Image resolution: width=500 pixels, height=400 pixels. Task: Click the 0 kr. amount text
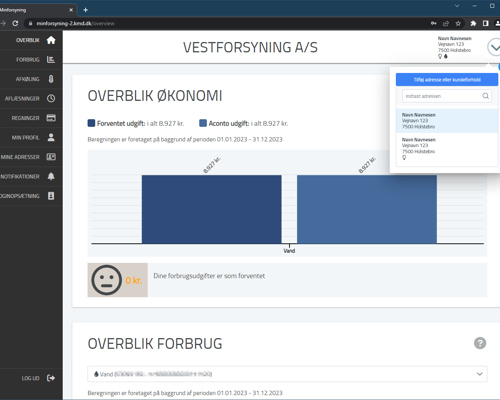pos(134,280)
